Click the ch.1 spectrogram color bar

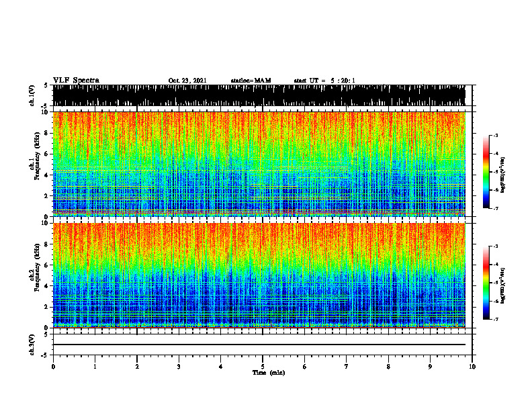tap(486, 172)
